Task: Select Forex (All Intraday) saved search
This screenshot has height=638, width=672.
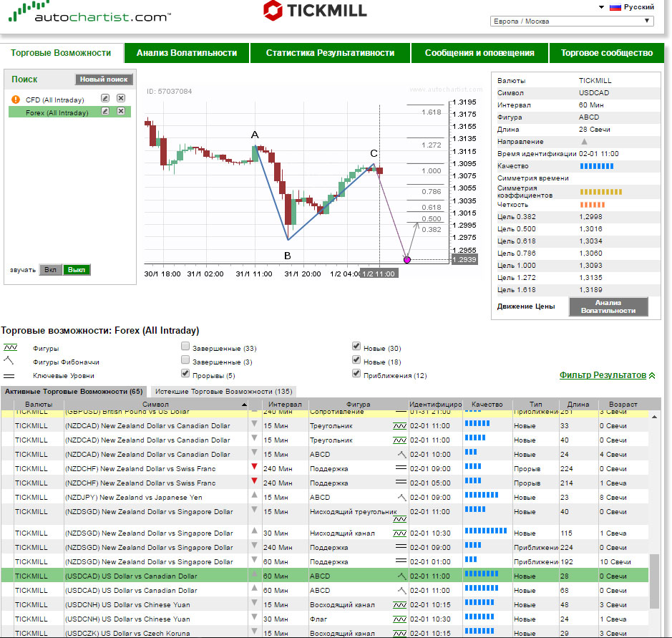Action: pos(57,112)
